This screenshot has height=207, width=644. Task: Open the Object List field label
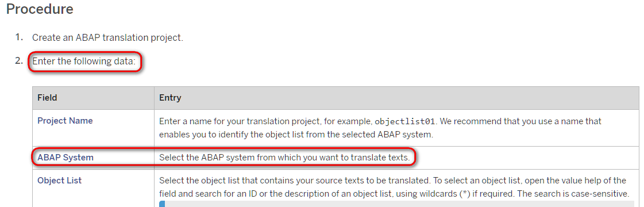click(60, 181)
